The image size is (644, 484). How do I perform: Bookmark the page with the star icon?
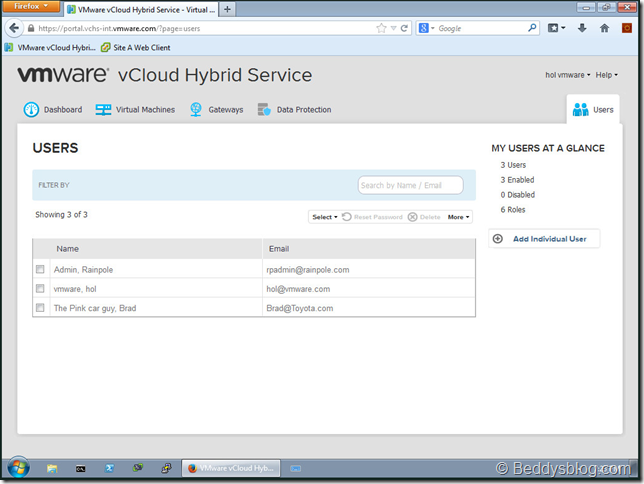coord(381,29)
